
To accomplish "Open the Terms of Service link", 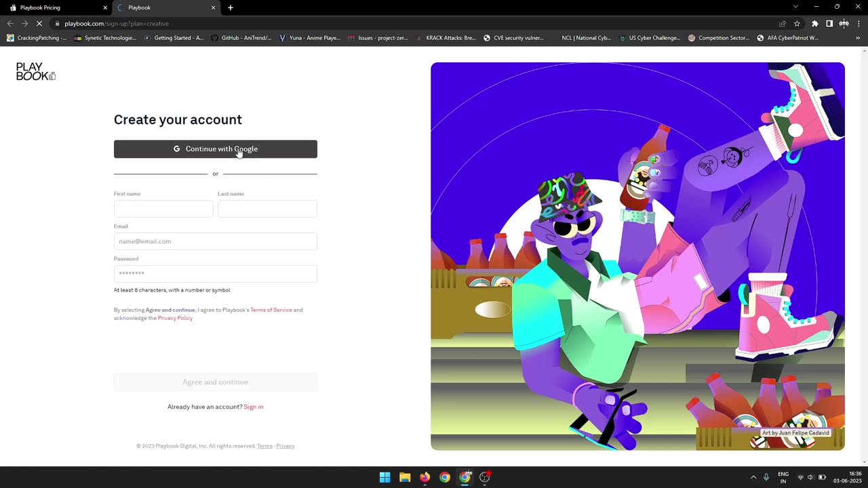I will (x=271, y=310).
